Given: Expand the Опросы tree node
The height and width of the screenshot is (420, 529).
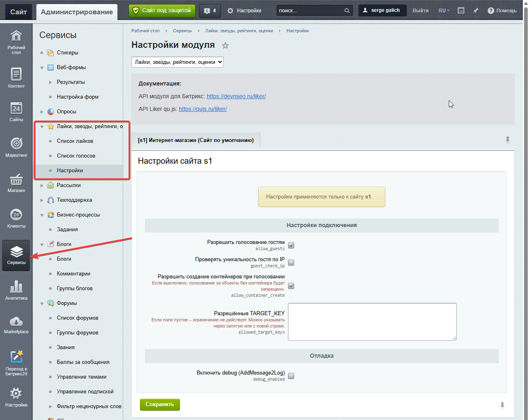Looking at the screenshot, I should tap(42, 112).
